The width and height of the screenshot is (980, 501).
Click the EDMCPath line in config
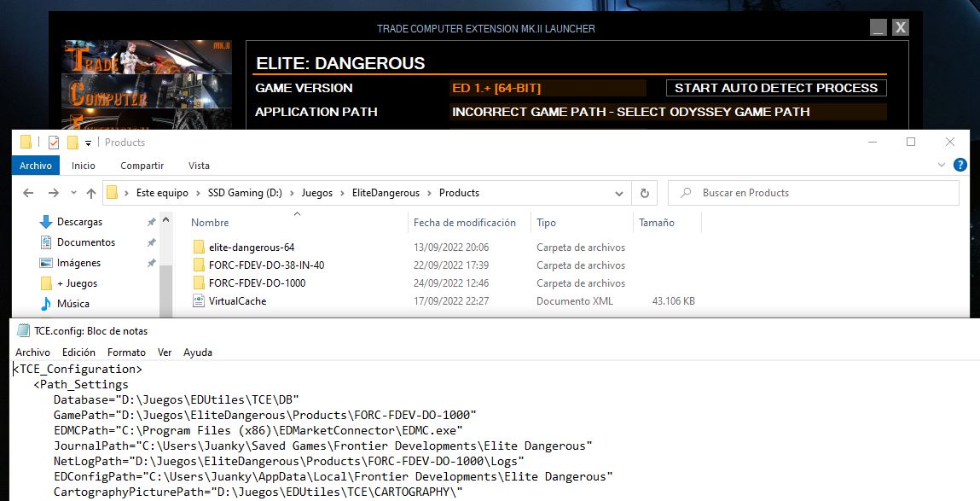[258, 430]
